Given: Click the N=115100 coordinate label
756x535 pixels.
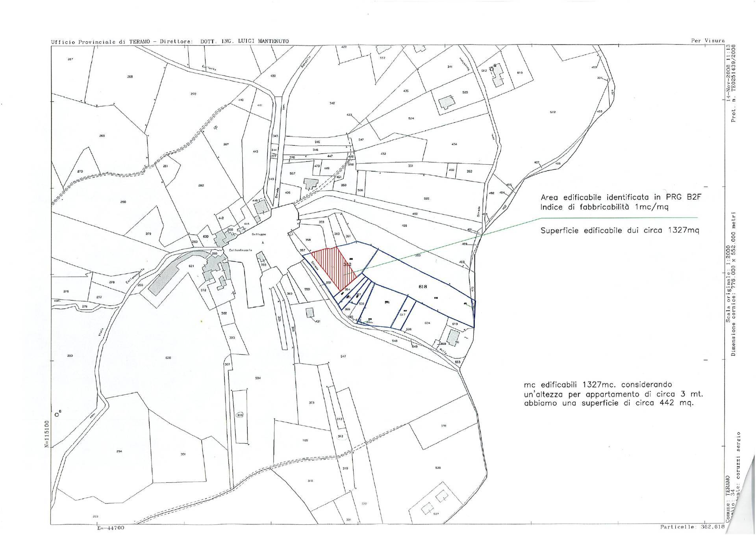Looking at the screenshot, I should pos(46,434).
